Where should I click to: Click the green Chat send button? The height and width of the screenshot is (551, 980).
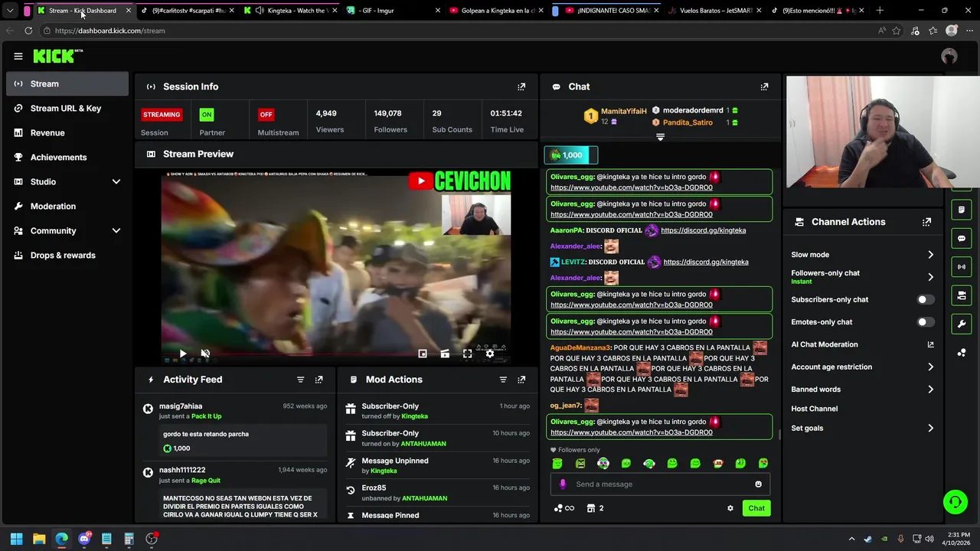(x=756, y=508)
